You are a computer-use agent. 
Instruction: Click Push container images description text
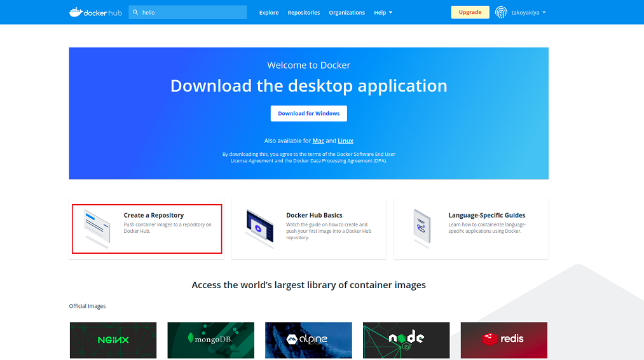coord(168,228)
